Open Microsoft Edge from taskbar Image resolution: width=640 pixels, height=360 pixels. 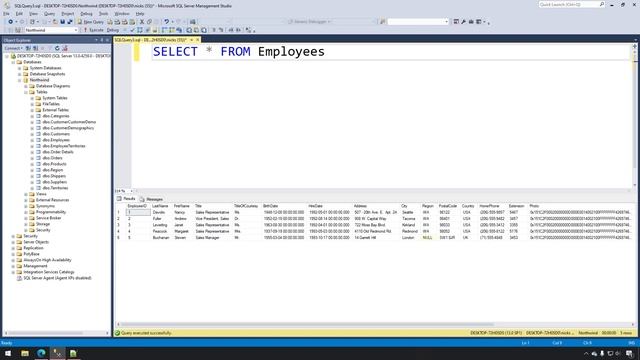(x=41, y=353)
